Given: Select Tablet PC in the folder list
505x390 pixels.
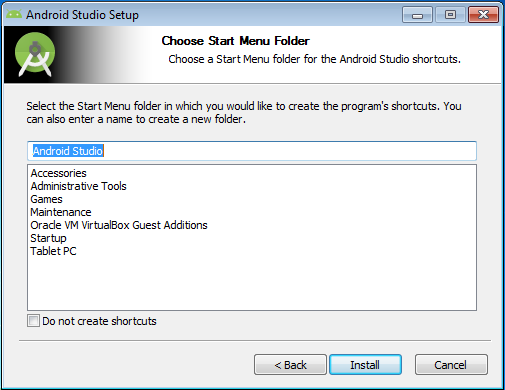Looking at the screenshot, I should tap(53, 251).
